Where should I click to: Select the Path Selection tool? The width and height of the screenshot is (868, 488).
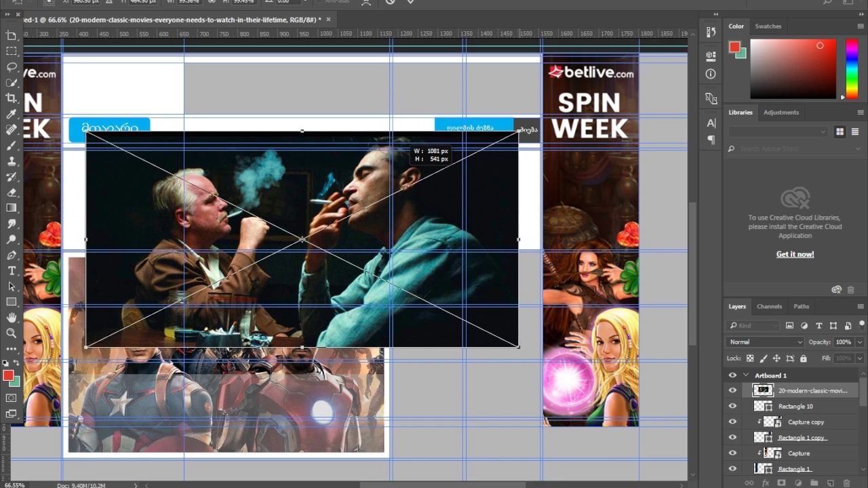click(x=12, y=286)
